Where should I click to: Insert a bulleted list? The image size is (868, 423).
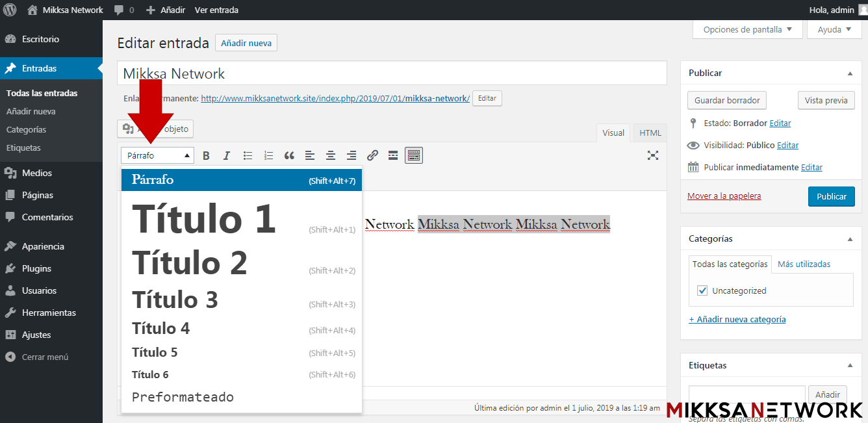pos(248,156)
